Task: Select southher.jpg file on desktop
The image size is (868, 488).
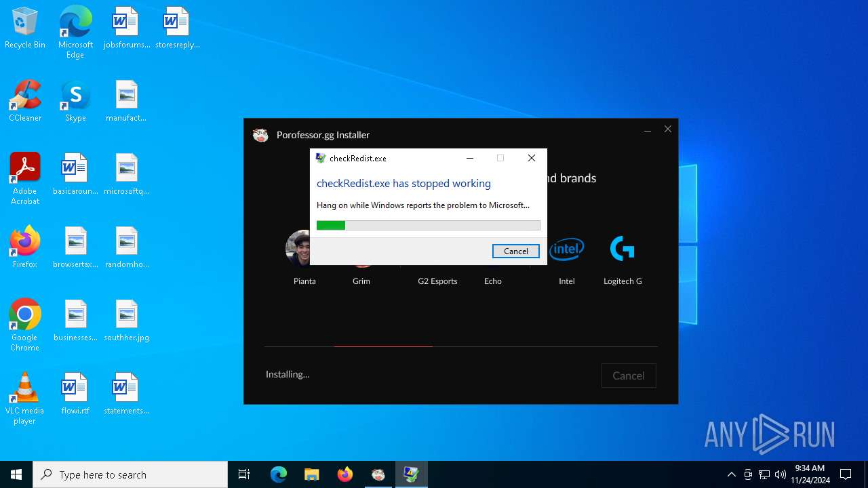Action: pos(126,321)
